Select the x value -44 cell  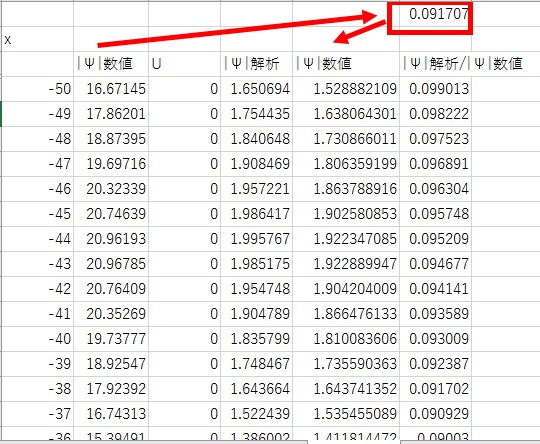click(x=38, y=239)
